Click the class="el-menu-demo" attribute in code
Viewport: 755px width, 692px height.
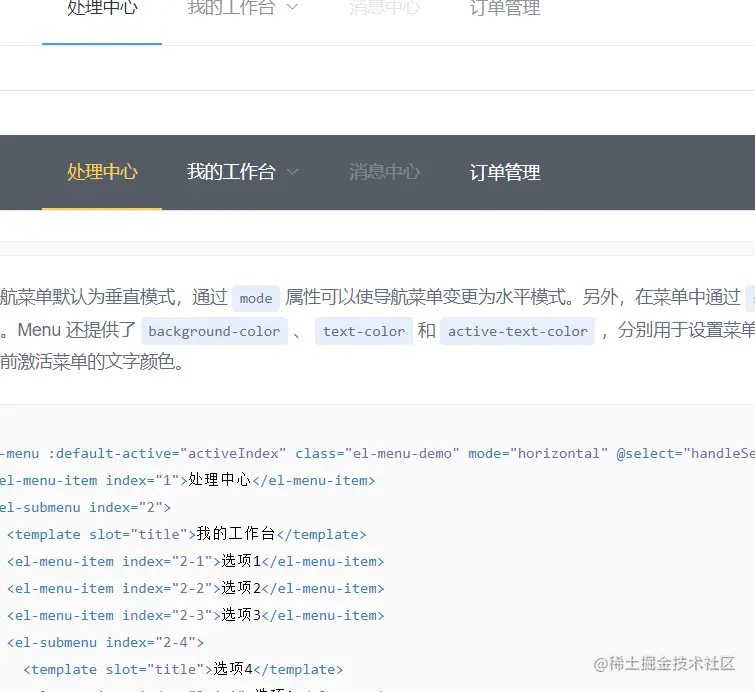(377, 453)
